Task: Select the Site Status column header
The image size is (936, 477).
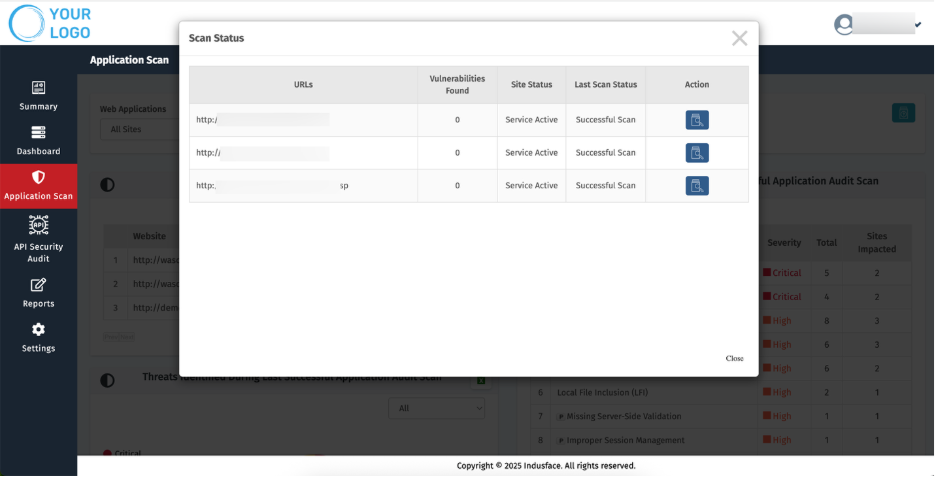Action: [531, 85]
